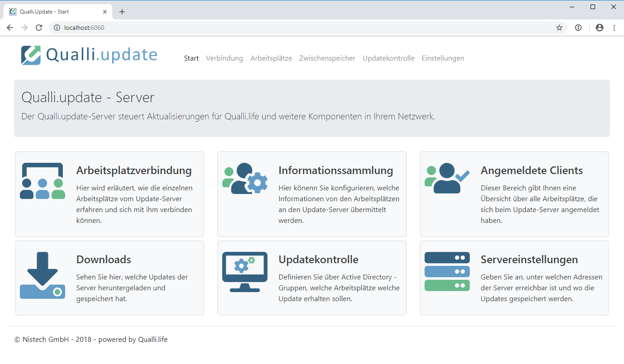
Task: Reload the page using the browser refresh button
Action: (x=39, y=28)
